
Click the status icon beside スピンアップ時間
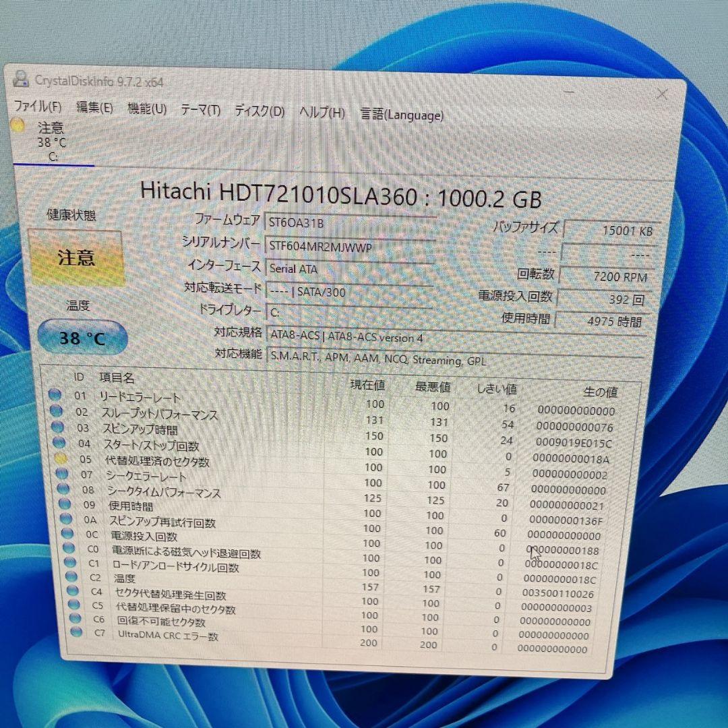57,427
